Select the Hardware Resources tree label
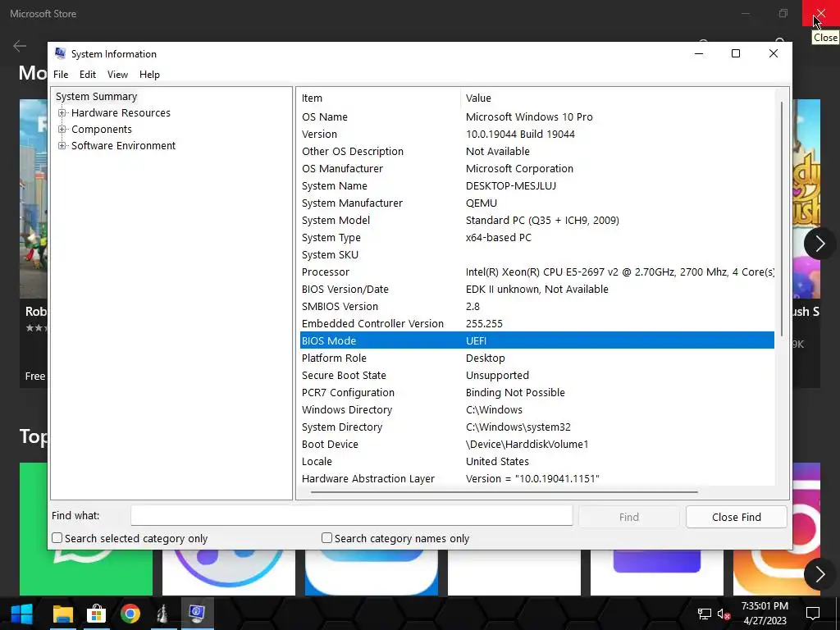This screenshot has height=630, width=840. click(x=121, y=113)
